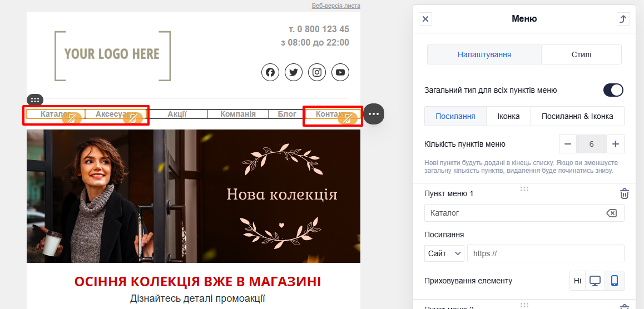This screenshot has height=309, width=644.
Task: Click the YOUR LOGO HERE image
Action: tap(112, 56)
